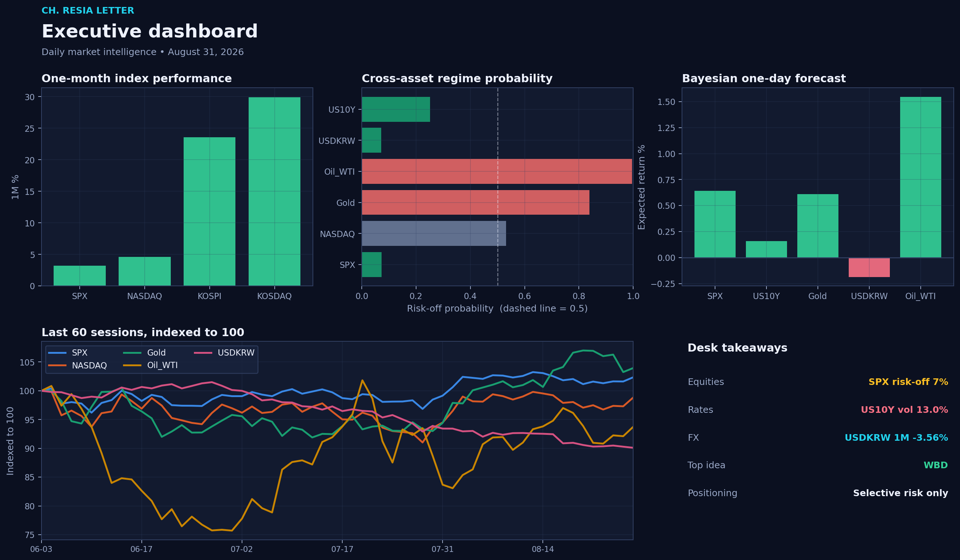Click the US10Y bar in Bayesian forecast chart
Viewport: 960px width, 560px height.
(x=766, y=249)
